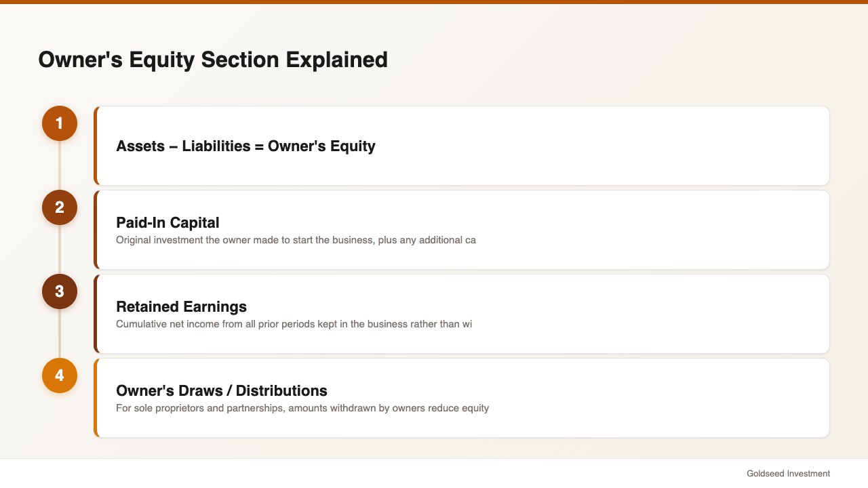Click the Retained Earnings card's dark accent bar
This screenshot has width=868, height=488.
(x=96, y=314)
